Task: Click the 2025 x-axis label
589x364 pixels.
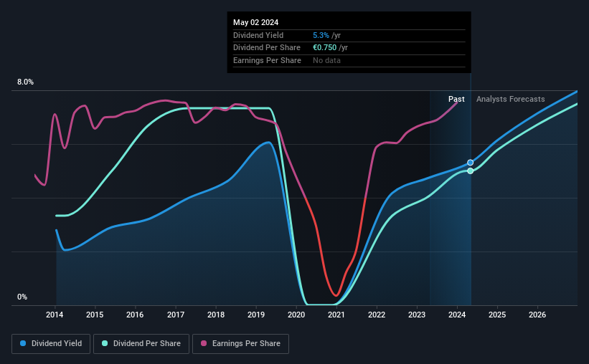Action: click(x=497, y=315)
